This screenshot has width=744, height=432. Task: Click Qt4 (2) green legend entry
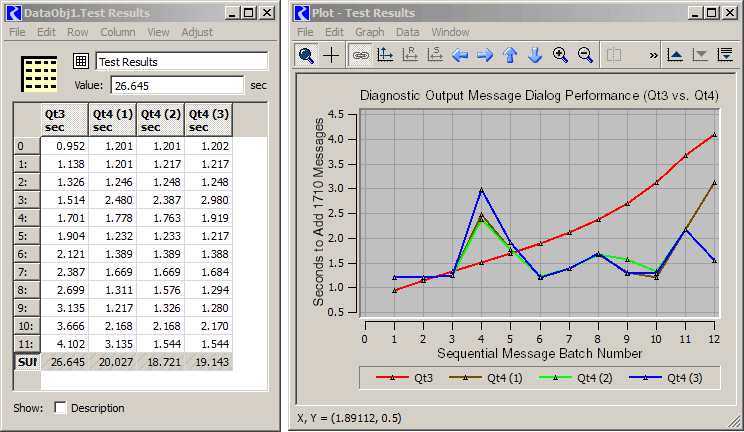576,378
